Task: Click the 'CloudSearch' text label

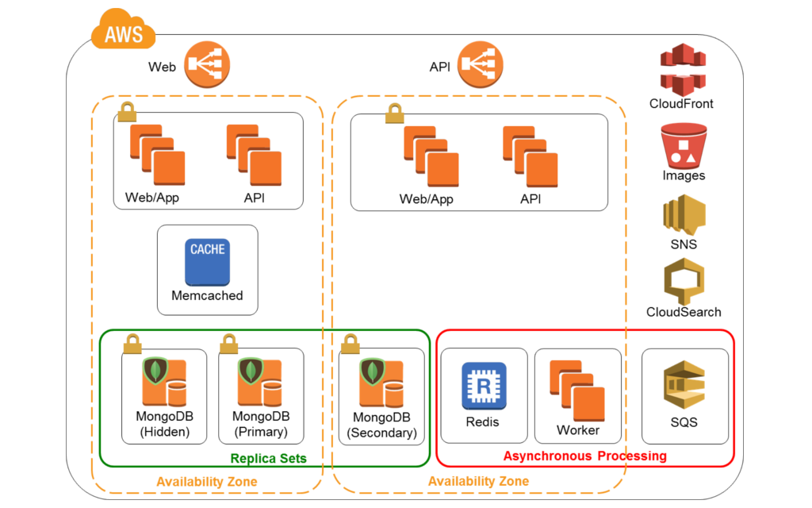Action: pyautogui.click(x=684, y=312)
